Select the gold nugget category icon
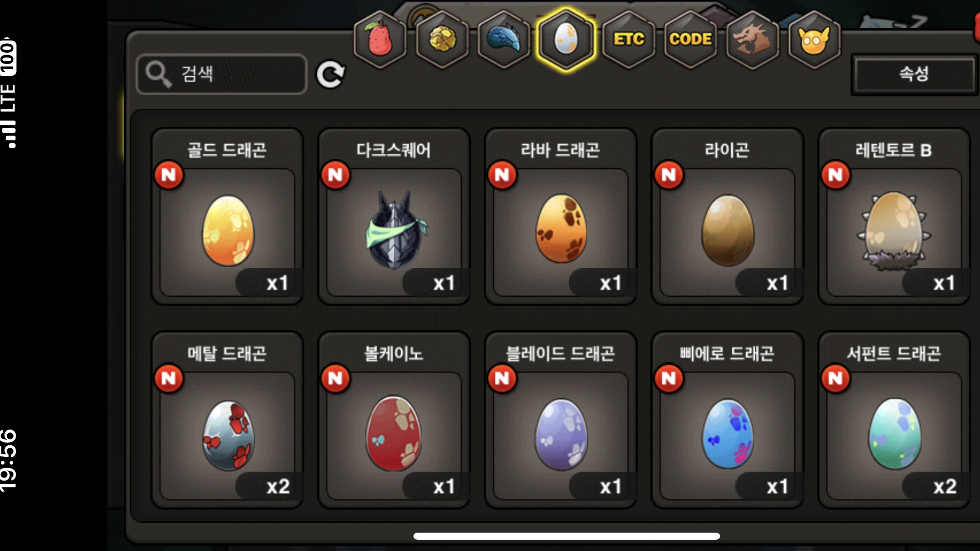The image size is (980, 551). tap(442, 40)
